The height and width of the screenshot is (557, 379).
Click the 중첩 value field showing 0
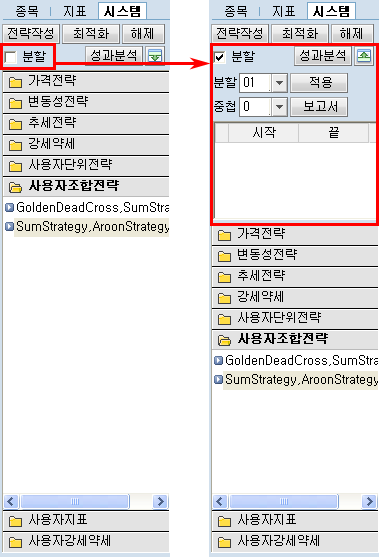(255, 107)
